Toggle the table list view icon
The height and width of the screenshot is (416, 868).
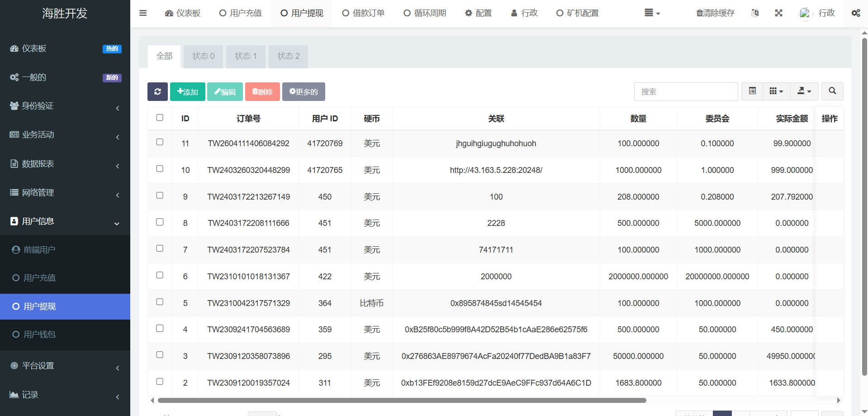pos(752,91)
